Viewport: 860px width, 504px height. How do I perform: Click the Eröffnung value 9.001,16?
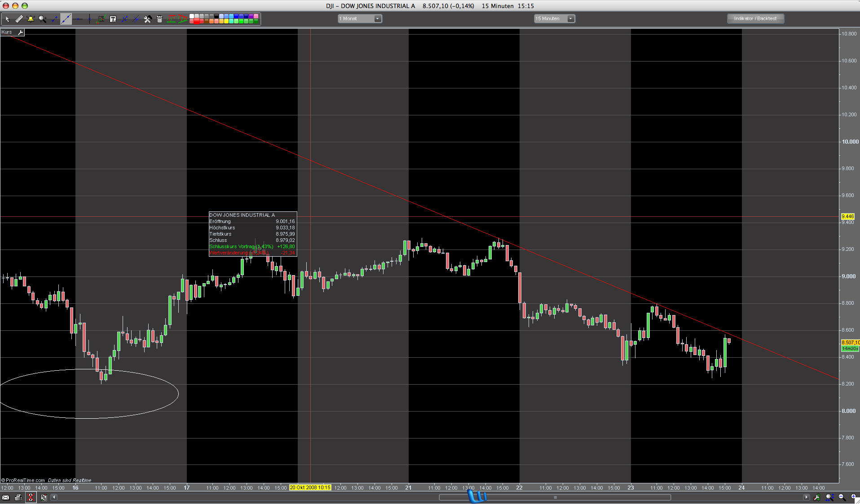(x=285, y=221)
